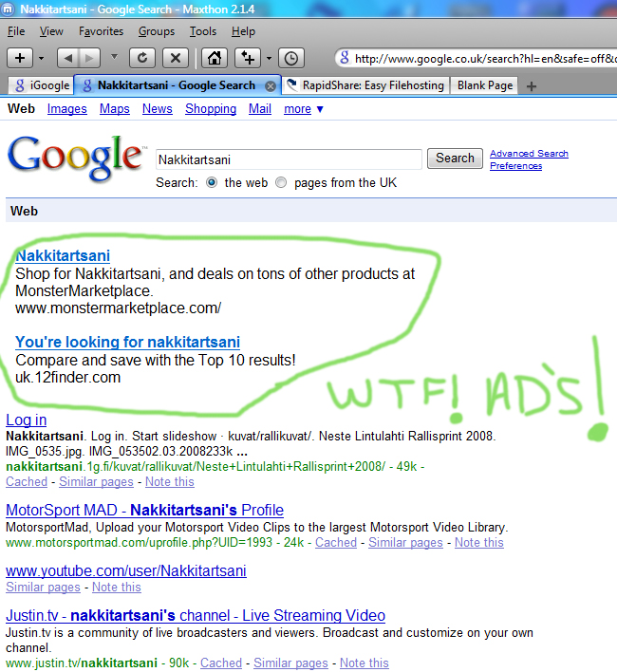Open the Nakkitartsani sponsored ad link
Screen dimensions: 617x672
[x=63, y=256]
